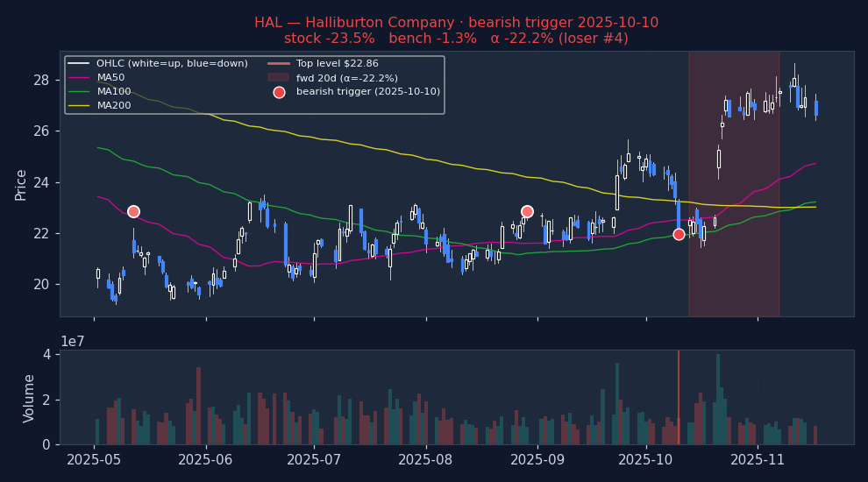This screenshot has height=482, width=868.
Task: Click the shaded forward 20-day region
Action: tap(734, 184)
